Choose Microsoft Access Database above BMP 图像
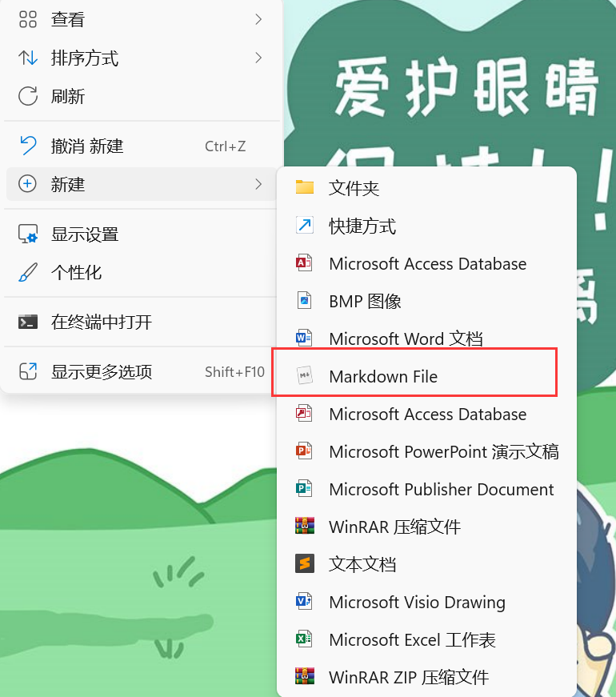Screen dimensions: 616x697 point(426,263)
